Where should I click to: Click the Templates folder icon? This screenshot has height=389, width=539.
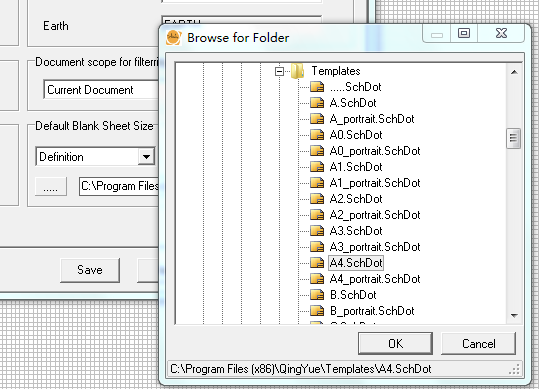pyautogui.click(x=298, y=71)
